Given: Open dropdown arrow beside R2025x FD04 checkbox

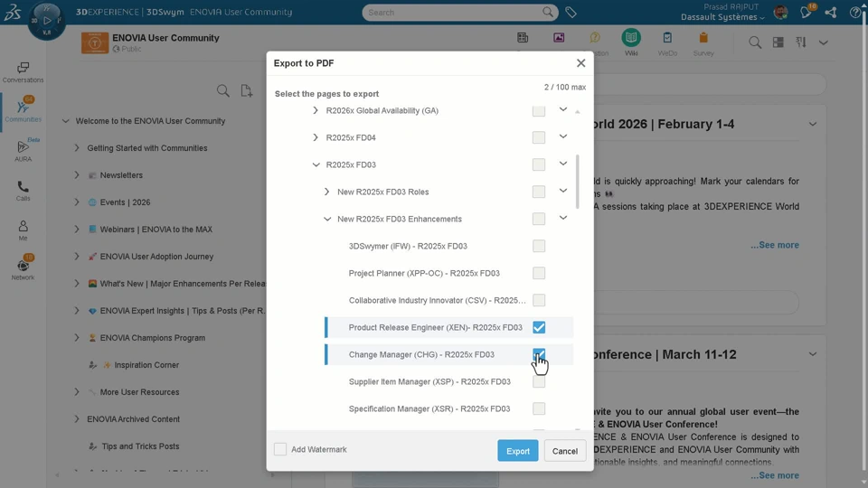Looking at the screenshot, I should point(563,136).
